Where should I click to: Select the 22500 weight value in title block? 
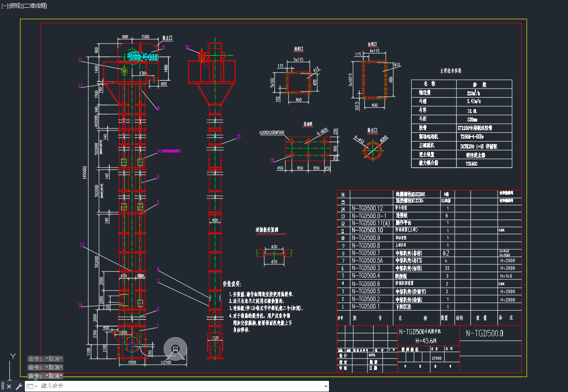(436, 358)
